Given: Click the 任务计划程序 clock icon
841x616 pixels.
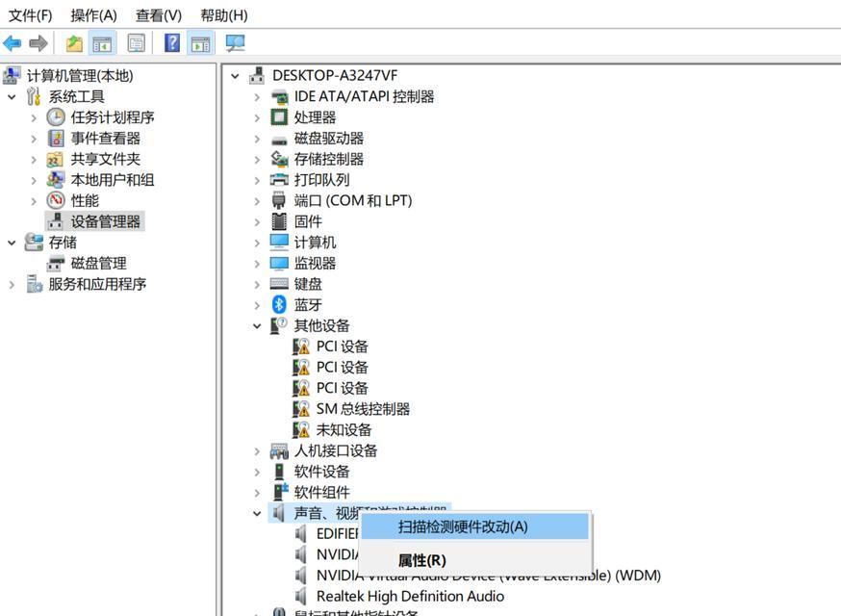Looking at the screenshot, I should click(x=56, y=117).
